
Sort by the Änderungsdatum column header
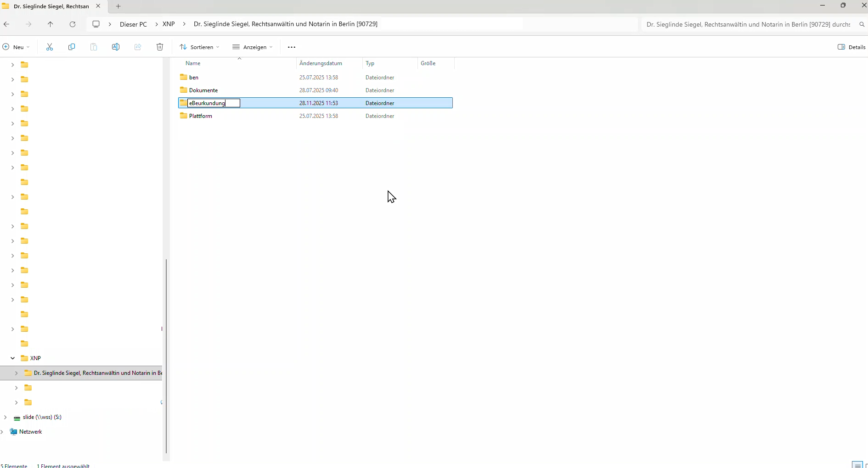point(321,63)
